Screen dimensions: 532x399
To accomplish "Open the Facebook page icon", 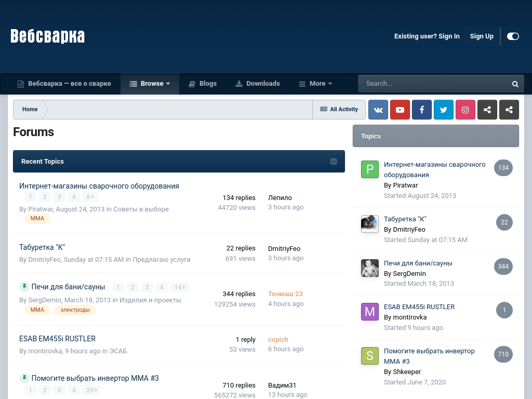I will pyautogui.click(x=422, y=110).
